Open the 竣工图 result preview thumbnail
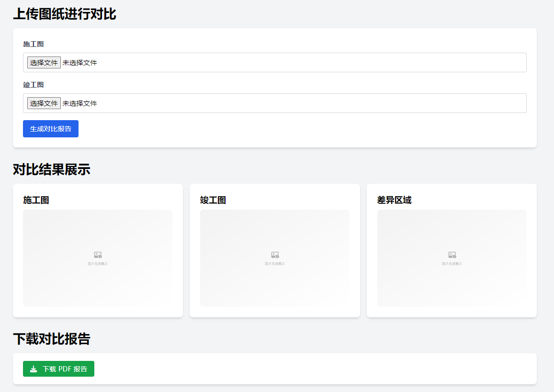Viewport: 554px width, 392px height. tap(275, 258)
